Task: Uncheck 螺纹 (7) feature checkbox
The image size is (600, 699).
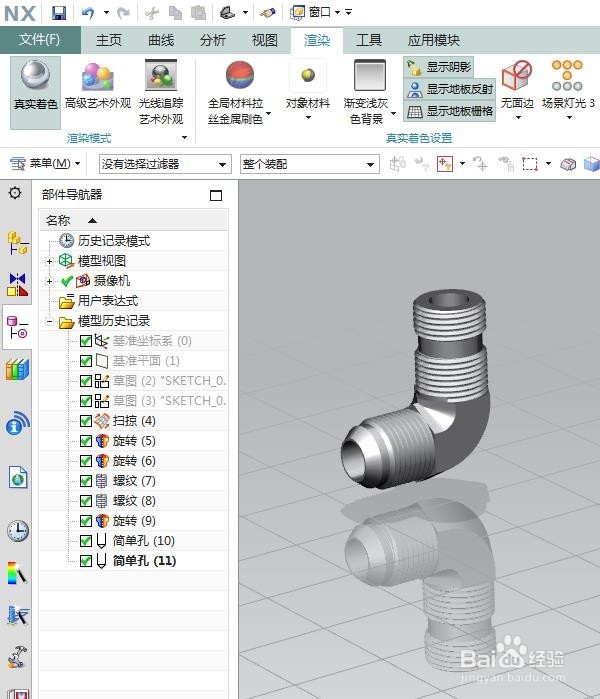Action: [x=86, y=481]
